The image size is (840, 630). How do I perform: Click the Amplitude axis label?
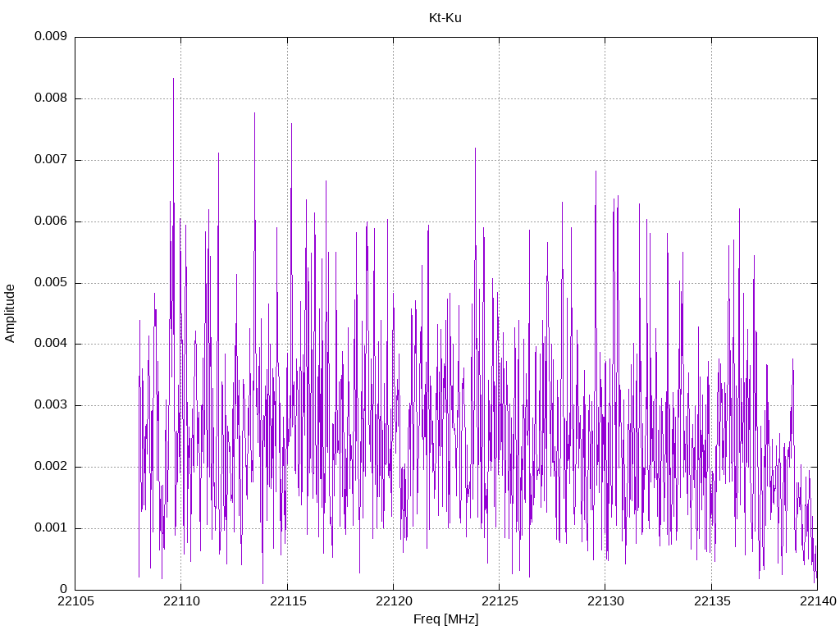point(10,313)
